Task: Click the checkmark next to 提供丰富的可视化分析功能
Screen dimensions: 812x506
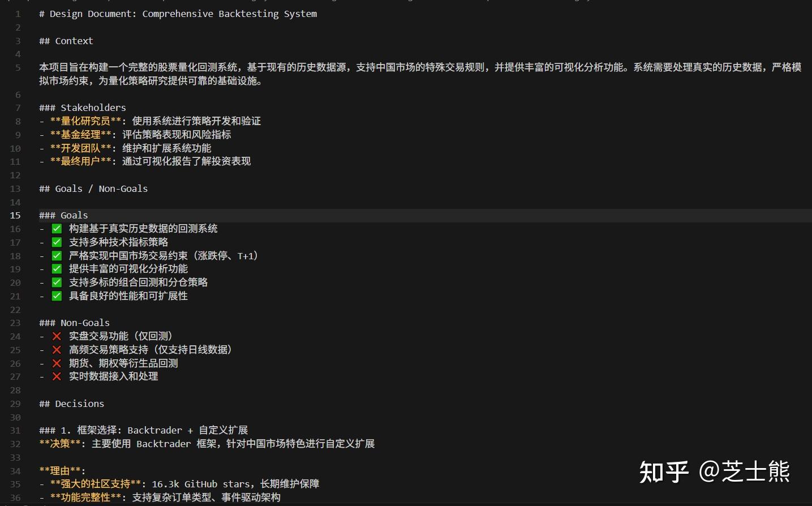Action: click(57, 268)
